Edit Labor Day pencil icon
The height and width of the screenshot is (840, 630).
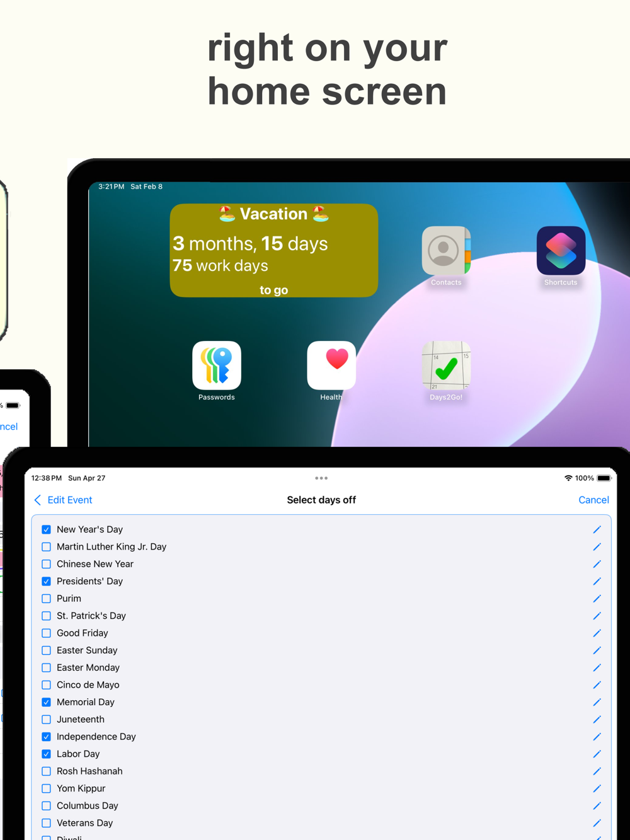pos(597,754)
